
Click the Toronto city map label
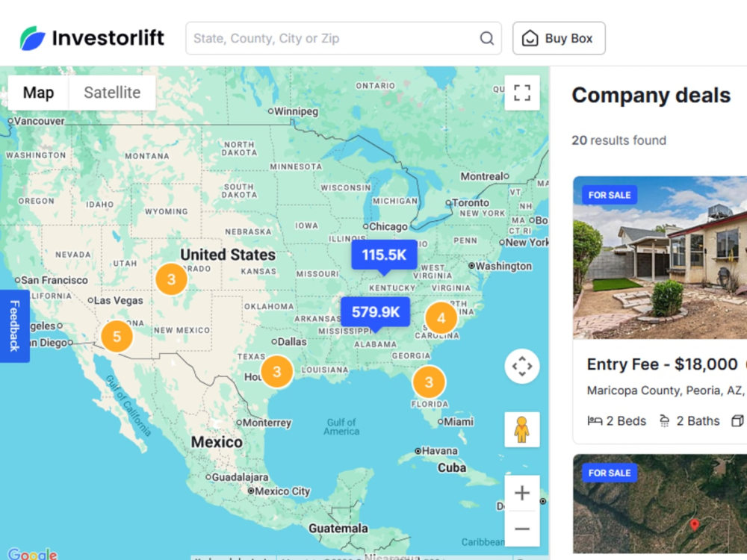point(470,203)
